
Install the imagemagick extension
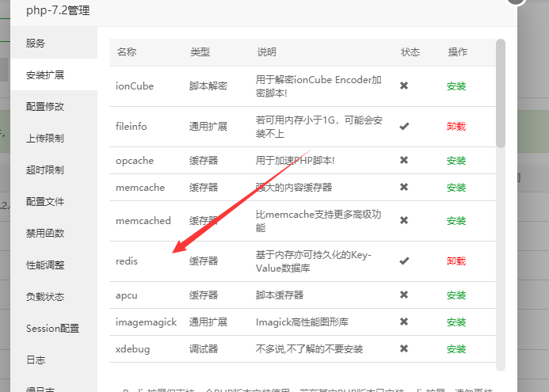pyautogui.click(x=456, y=322)
